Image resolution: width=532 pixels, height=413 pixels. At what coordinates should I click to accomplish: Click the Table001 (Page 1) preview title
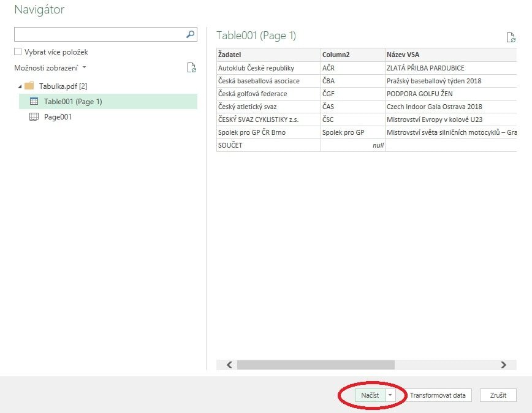(256, 36)
